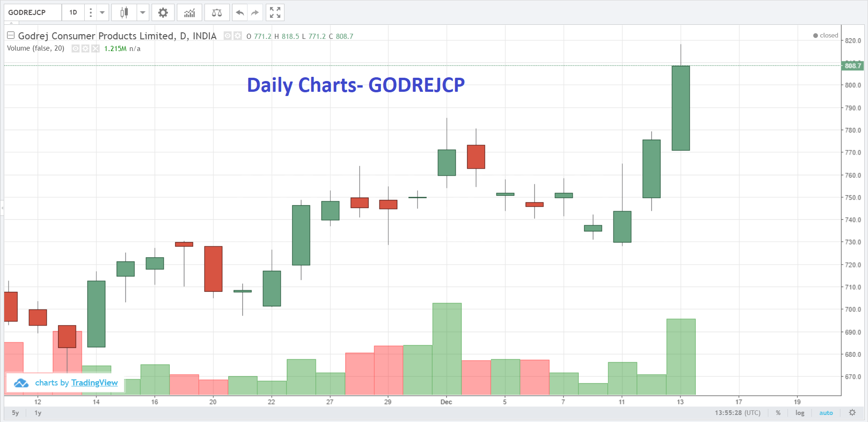Remove the Volume indicator
Image resolution: width=868 pixels, height=422 pixels.
(x=95, y=48)
